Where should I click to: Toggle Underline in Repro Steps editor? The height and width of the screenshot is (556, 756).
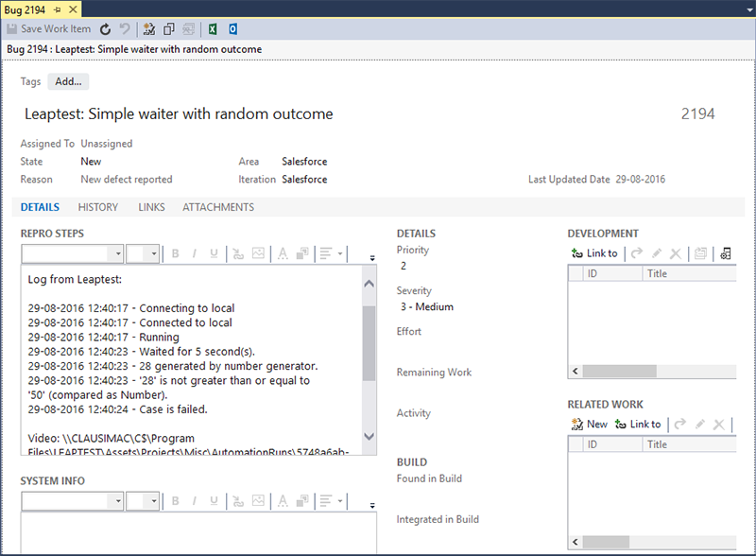(215, 253)
